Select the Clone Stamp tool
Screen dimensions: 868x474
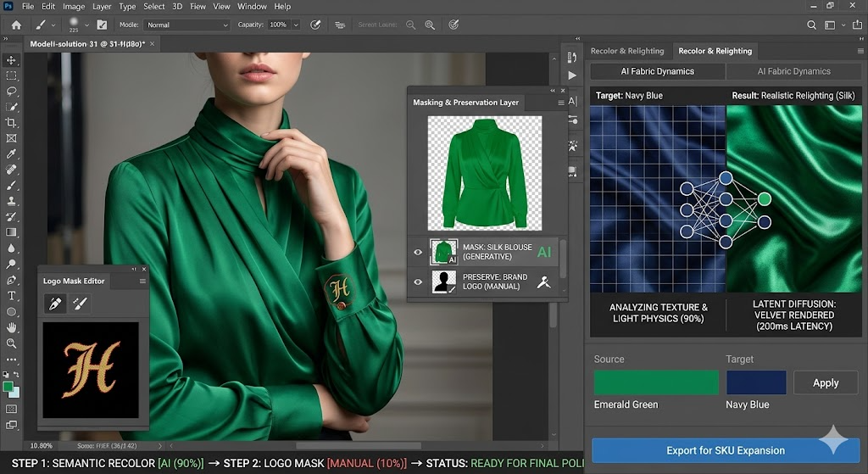point(11,201)
